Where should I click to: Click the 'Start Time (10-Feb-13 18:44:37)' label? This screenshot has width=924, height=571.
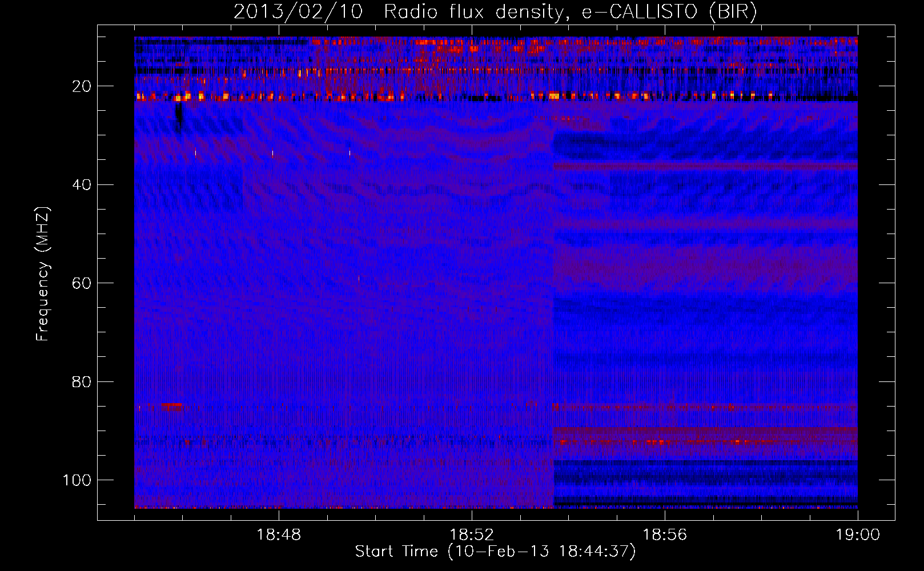click(x=495, y=552)
